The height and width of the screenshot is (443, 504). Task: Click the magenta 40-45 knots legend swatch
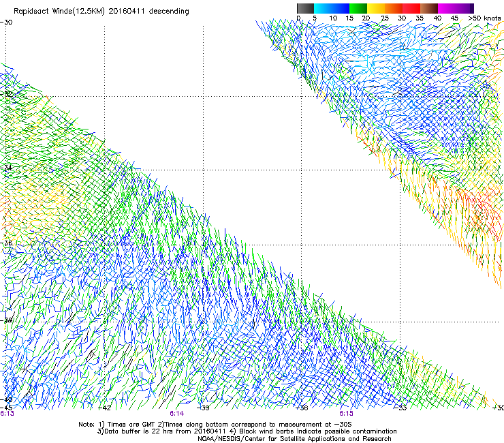pos(447,8)
